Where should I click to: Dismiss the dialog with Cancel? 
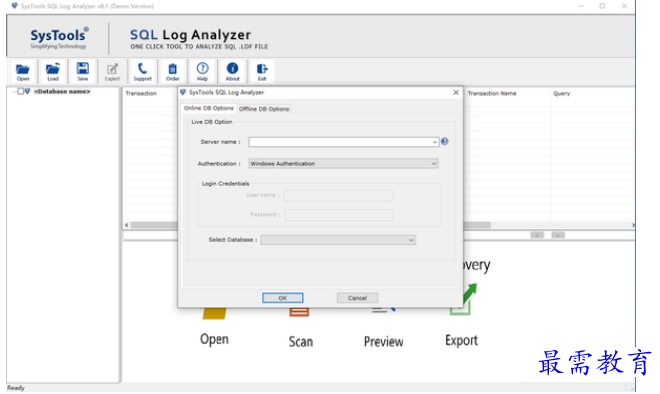point(357,298)
